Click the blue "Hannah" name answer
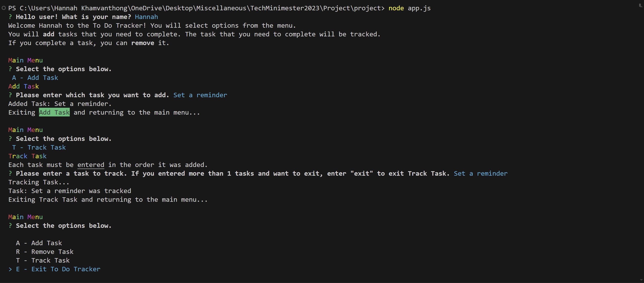This screenshot has width=644, height=283. point(146,17)
